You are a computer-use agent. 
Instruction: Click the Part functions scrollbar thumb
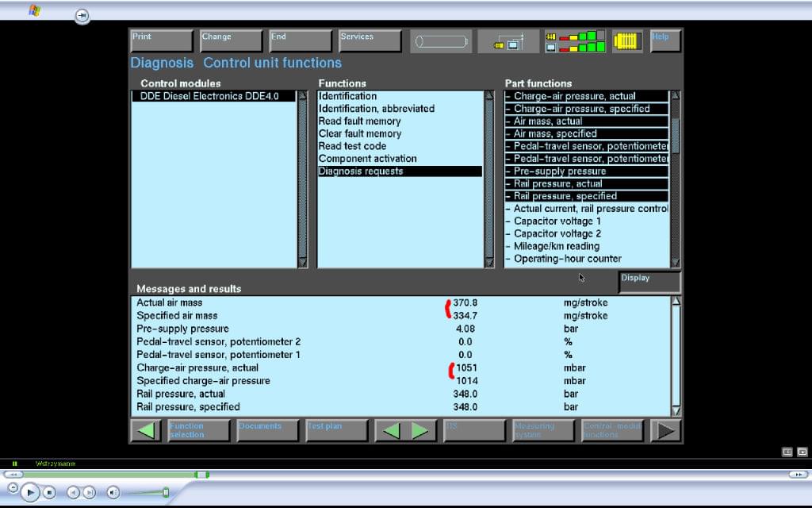675,136
